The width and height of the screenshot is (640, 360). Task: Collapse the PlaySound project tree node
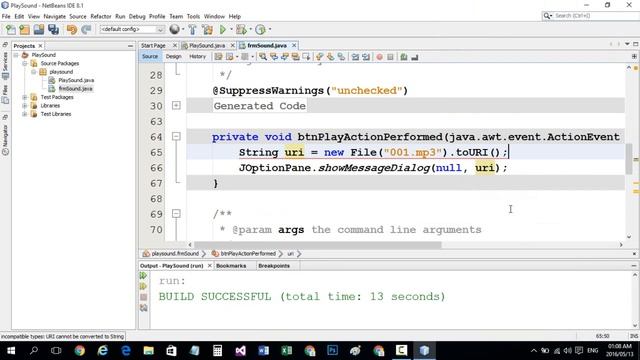tap(16, 55)
